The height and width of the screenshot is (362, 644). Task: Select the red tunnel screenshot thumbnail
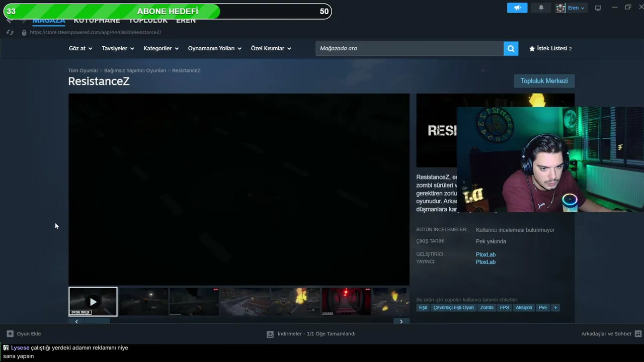pos(346,302)
